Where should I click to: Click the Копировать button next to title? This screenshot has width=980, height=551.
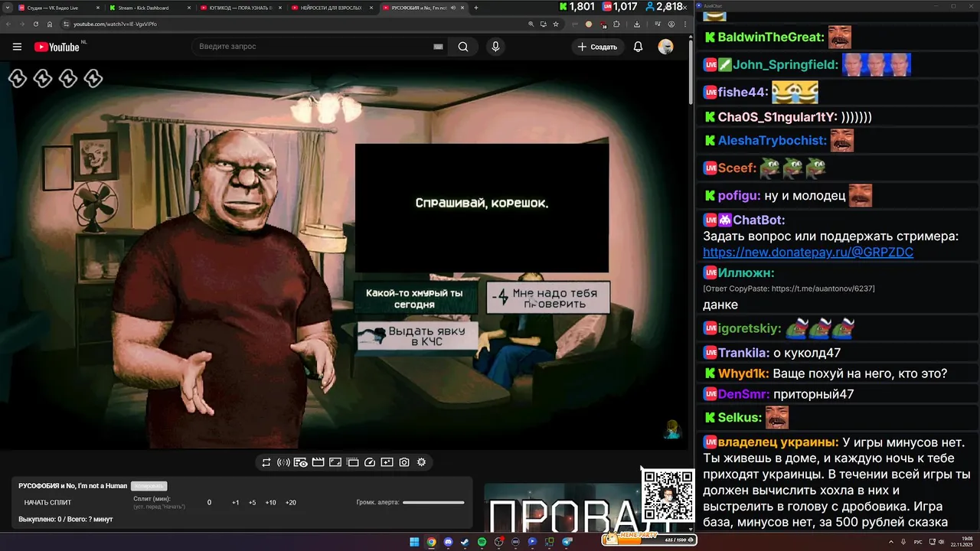coord(149,486)
